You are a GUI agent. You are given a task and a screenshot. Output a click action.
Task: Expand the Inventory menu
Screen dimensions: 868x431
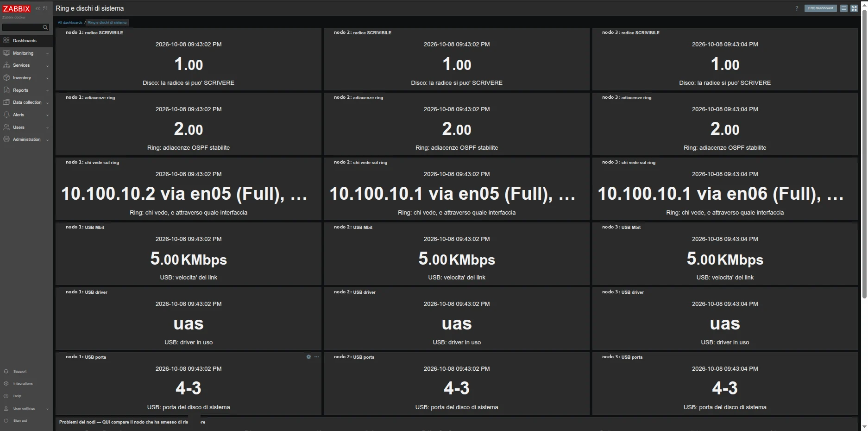[26, 78]
